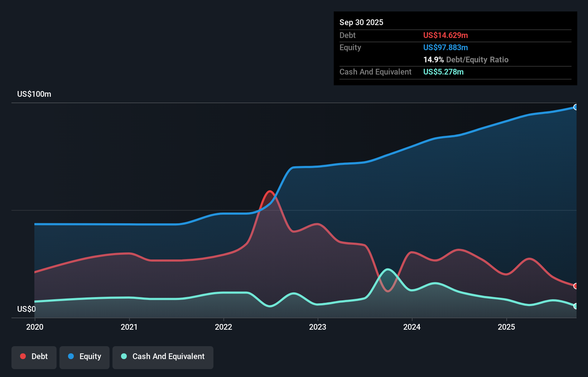
Task: Select the Cash endpoint marker on the chart
Action: pos(576,306)
